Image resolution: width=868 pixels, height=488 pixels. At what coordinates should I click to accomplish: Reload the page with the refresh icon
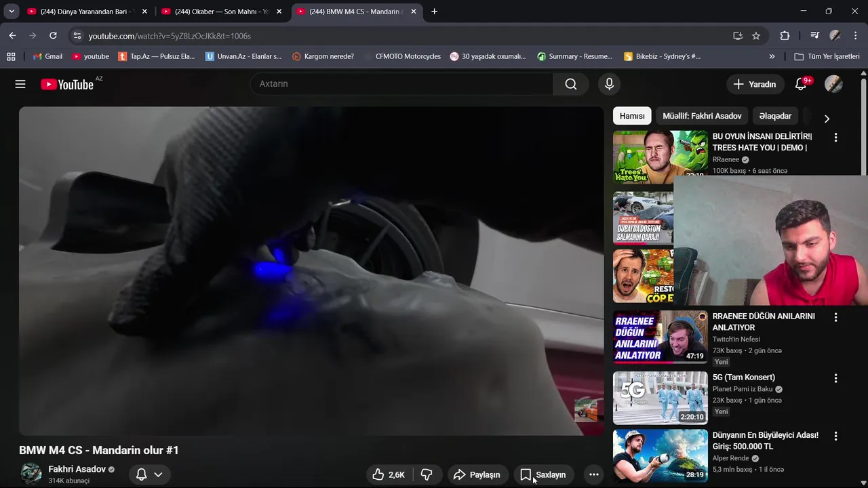point(53,35)
